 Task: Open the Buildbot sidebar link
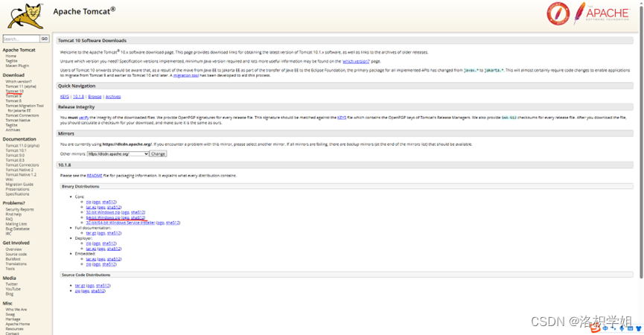(x=13, y=260)
